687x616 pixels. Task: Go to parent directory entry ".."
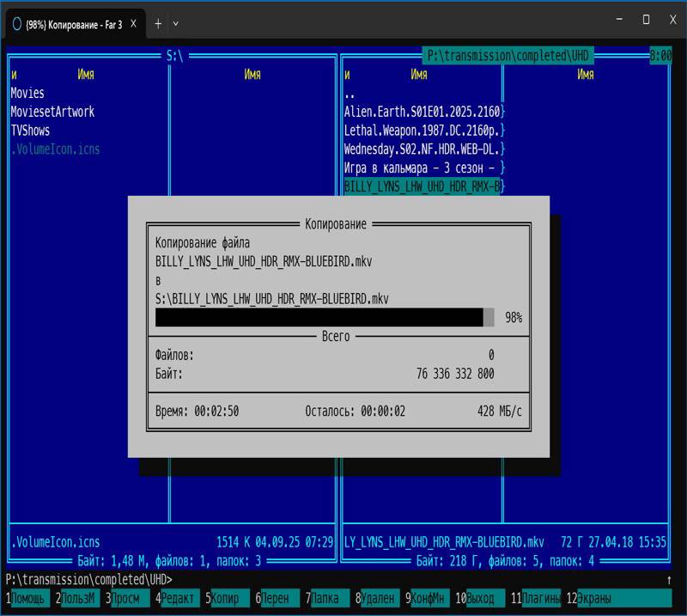click(350, 93)
